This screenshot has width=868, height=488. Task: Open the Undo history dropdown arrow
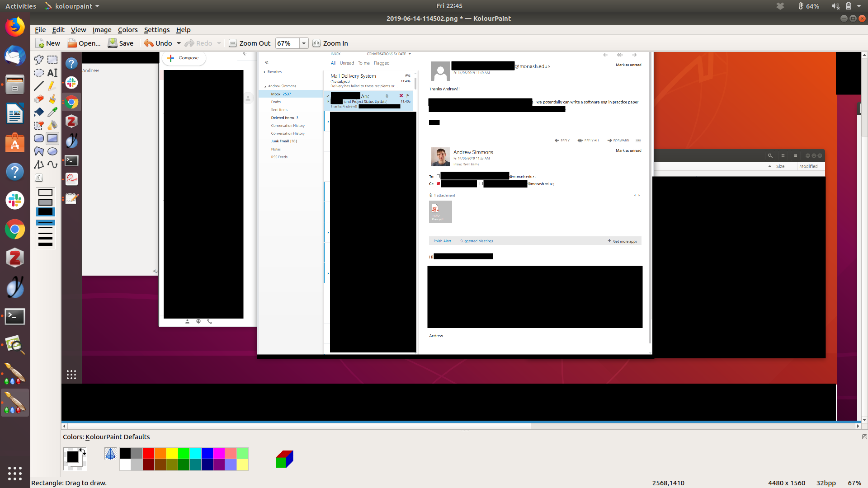179,43
